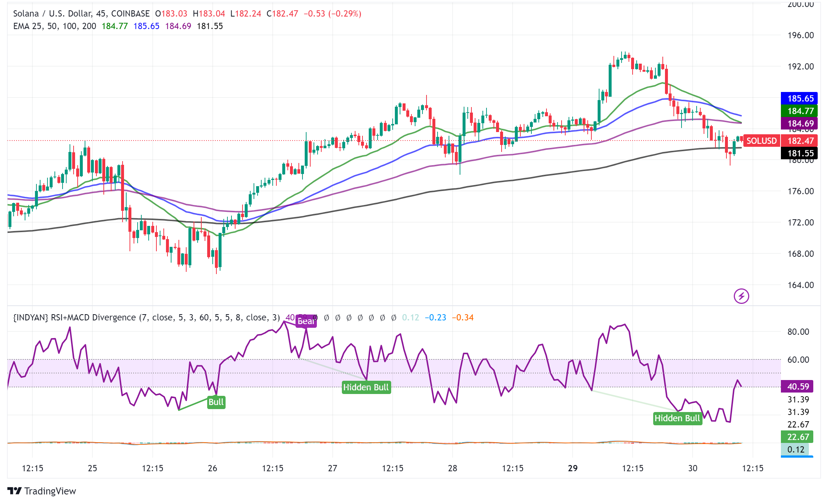Click the purple 40.59 RSI value label
The width and height of the screenshot is (828, 504).
[x=798, y=387]
